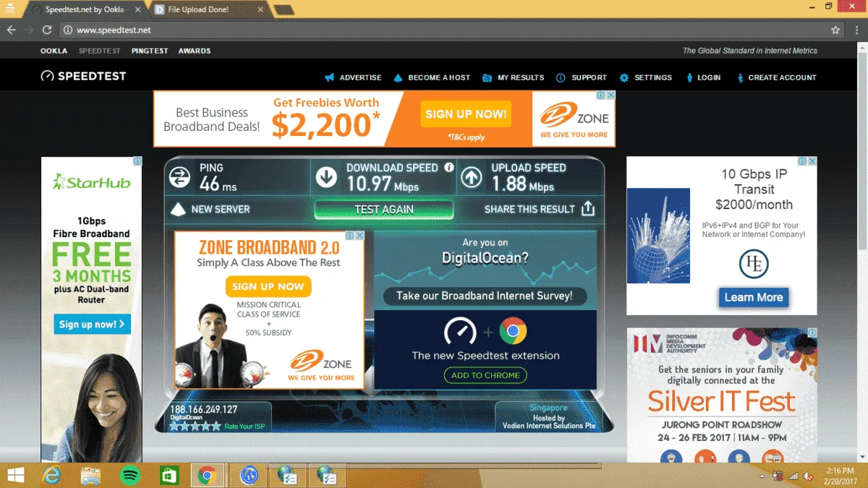Click AdChoices icon on Zone Broadband 2.0 ad
The image size is (868, 488).
pos(349,236)
